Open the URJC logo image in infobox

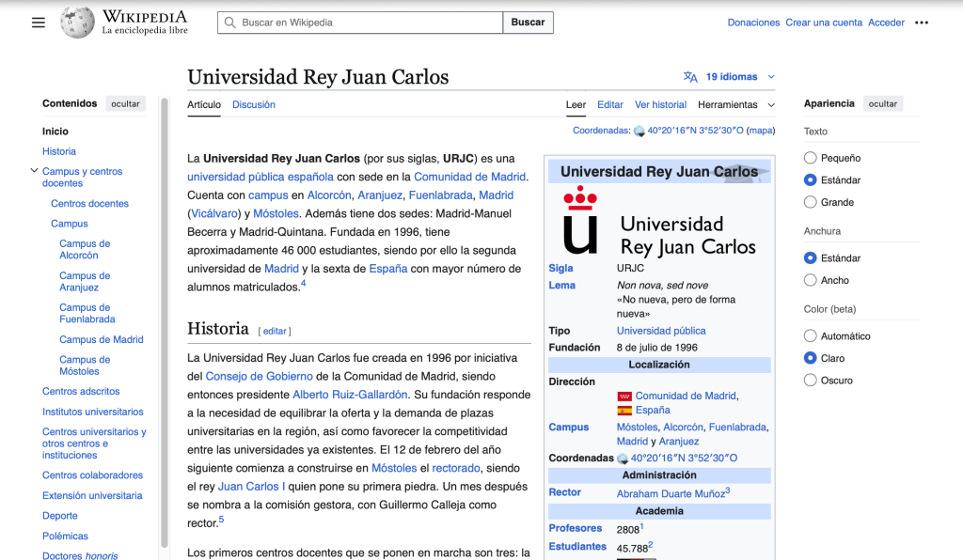click(659, 221)
